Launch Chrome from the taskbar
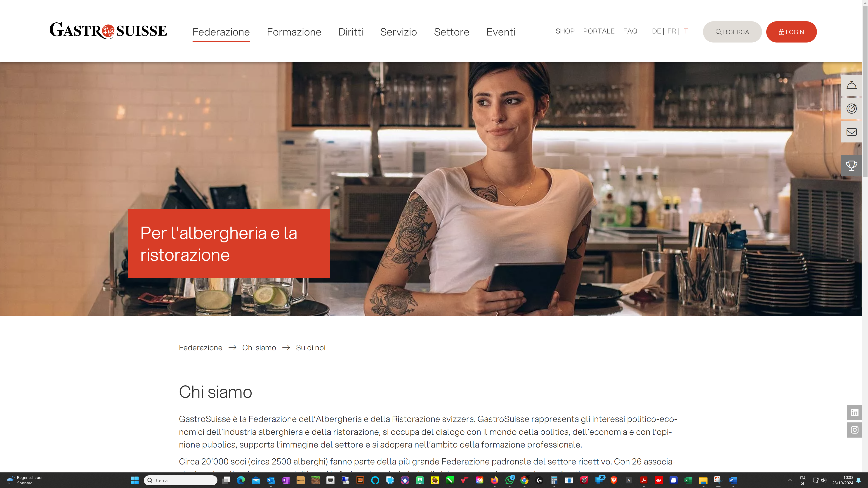Screen dimensions: 868x488 [524, 480]
